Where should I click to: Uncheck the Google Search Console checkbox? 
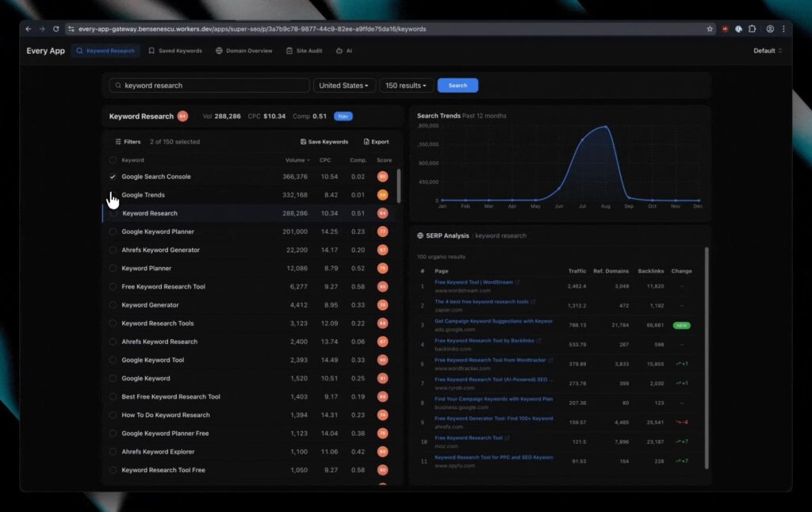[113, 177]
